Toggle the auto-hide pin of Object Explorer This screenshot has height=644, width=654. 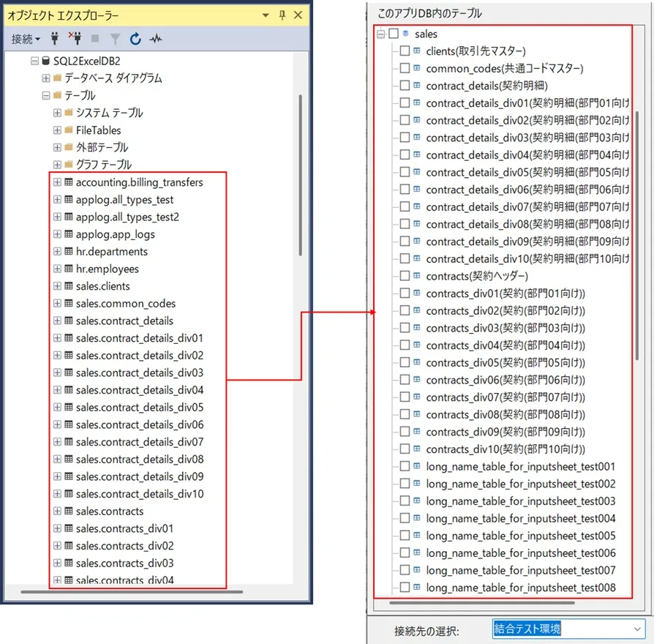click(282, 15)
